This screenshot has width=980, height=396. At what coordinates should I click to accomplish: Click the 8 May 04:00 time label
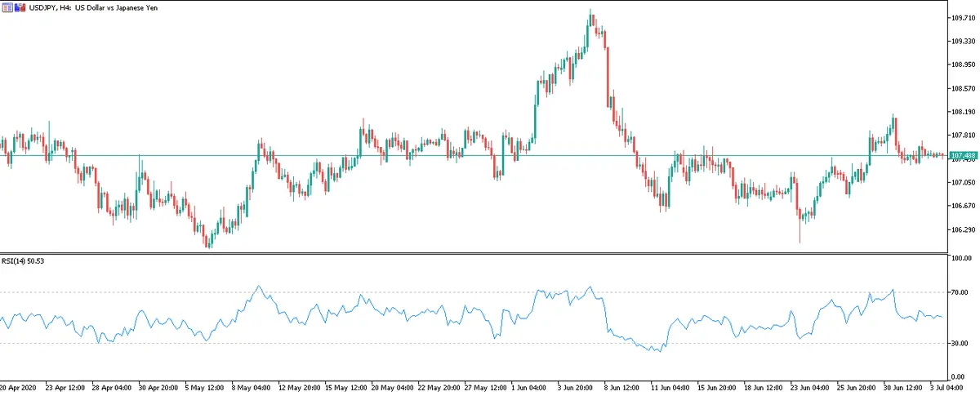pyautogui.click(x=252, y=389)
